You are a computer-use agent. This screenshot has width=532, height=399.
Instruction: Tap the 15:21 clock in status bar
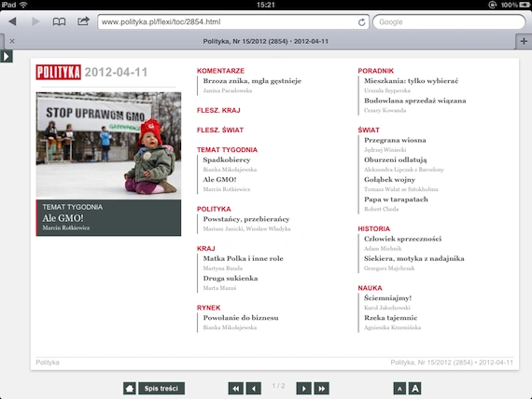[266, 5]
